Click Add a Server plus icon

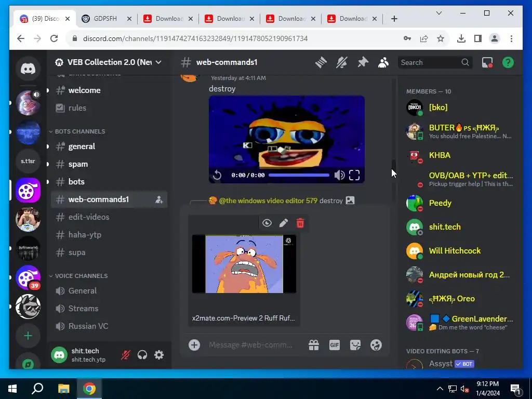tap(28, 336)
